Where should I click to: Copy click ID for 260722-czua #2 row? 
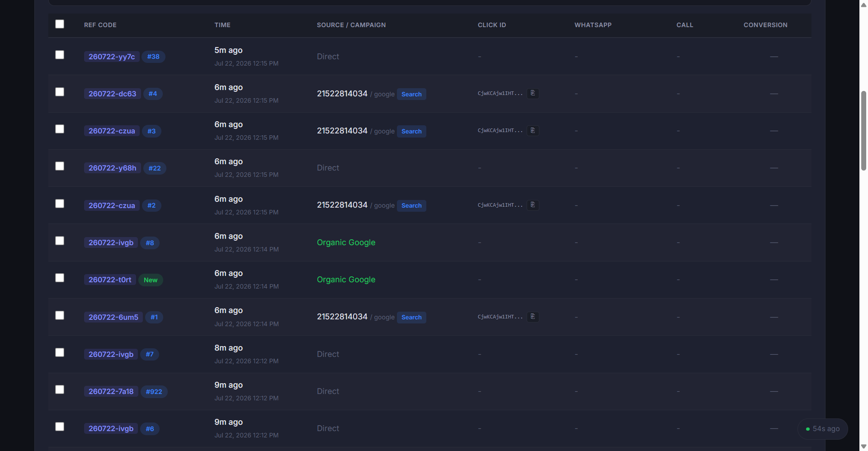pos(533,205)
